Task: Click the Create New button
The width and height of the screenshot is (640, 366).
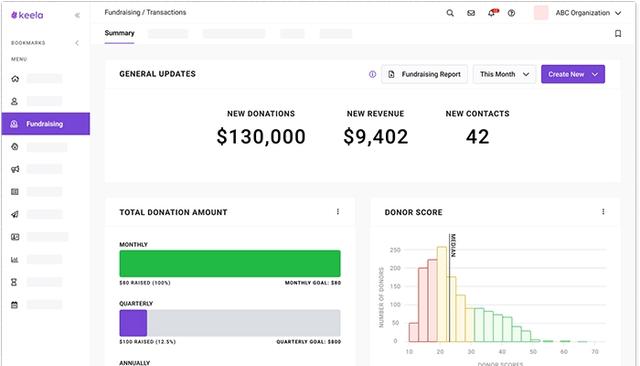Action: (x=573, y=74)
